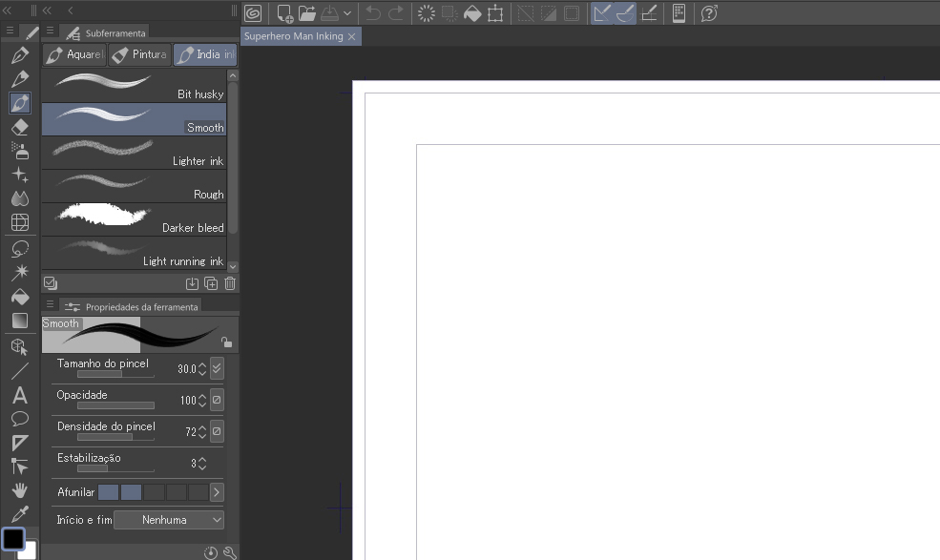The width and height of the screenshot is (940, 560).
Task: Select the Darker bleed brush
Action: click(134, 219)
